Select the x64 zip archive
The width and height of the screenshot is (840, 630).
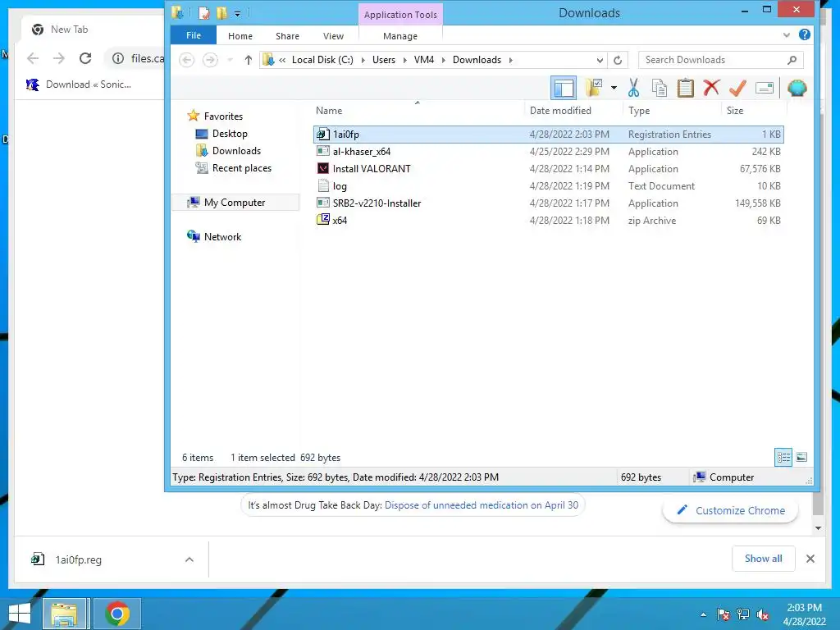(548, 220)
